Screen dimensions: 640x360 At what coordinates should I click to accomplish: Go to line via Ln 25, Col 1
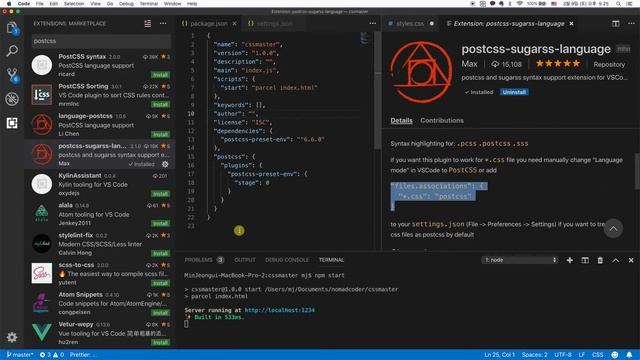(x=500, y=355)
